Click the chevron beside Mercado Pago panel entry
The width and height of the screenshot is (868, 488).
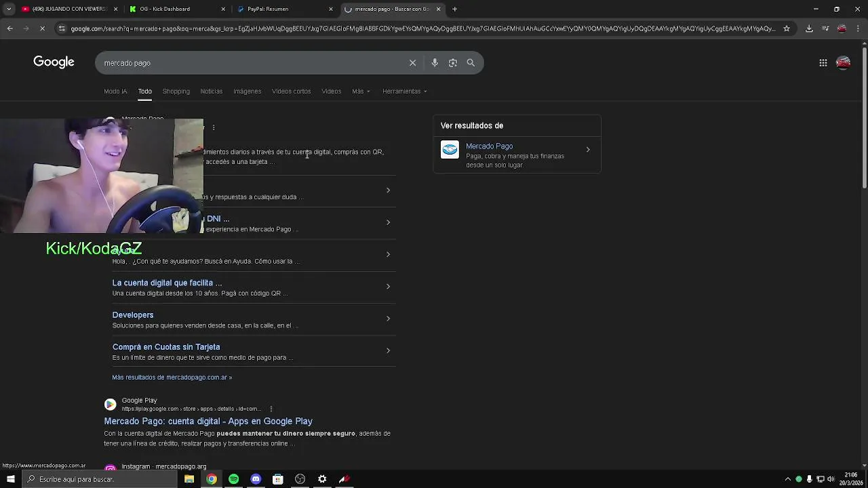[588, 150]
